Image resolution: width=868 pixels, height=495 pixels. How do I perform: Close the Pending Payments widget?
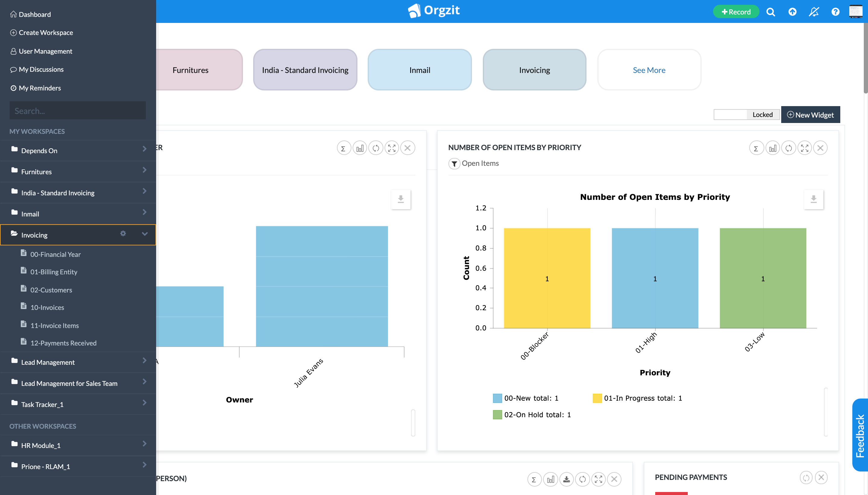(x=821, y=478)
